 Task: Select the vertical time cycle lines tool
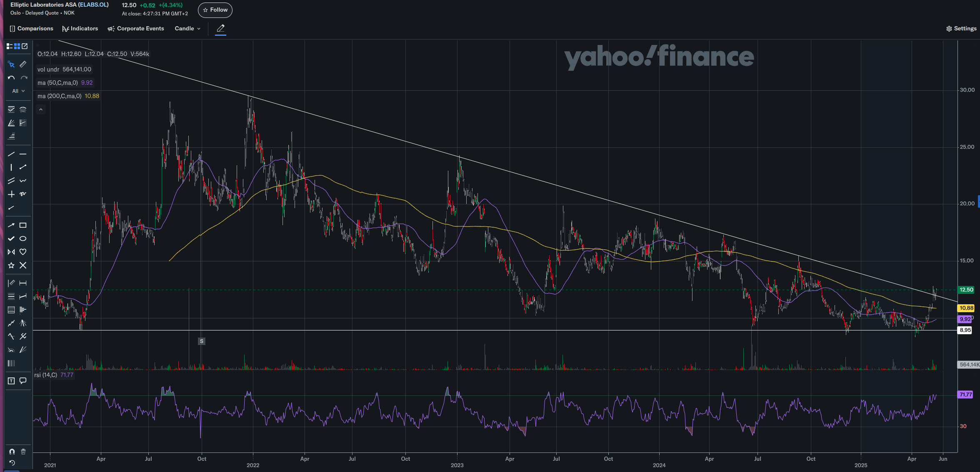point(11,363)
